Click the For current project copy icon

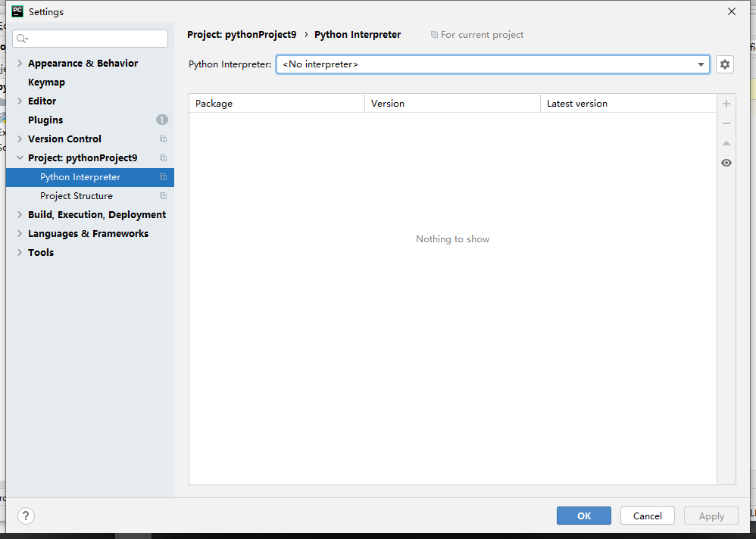[434, 35]
